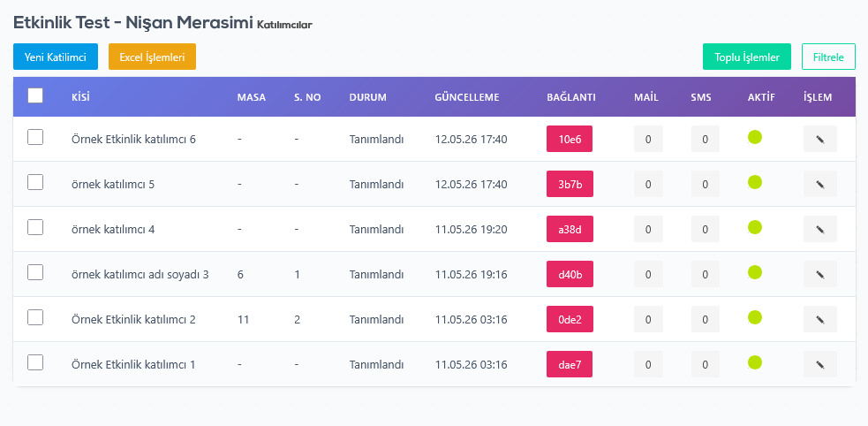The height and width of the screenshot is (426, 868).
Task: Open the a38d connection badge
Action: pyautogui.click(x=570, y=229)
